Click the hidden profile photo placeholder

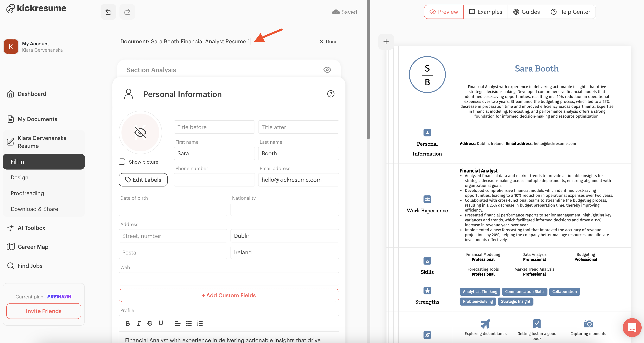(x=140, y=132)
